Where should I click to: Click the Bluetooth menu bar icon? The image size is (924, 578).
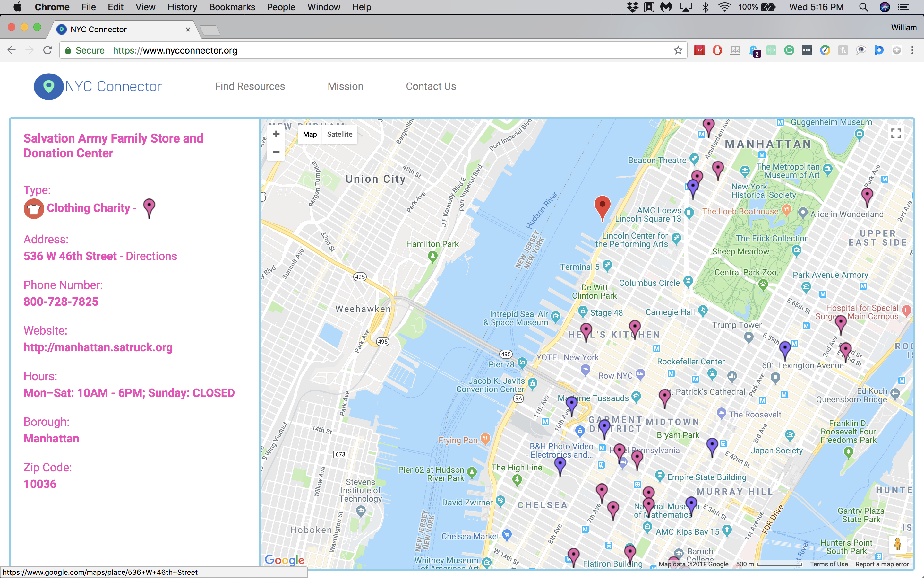click(705, 7)
